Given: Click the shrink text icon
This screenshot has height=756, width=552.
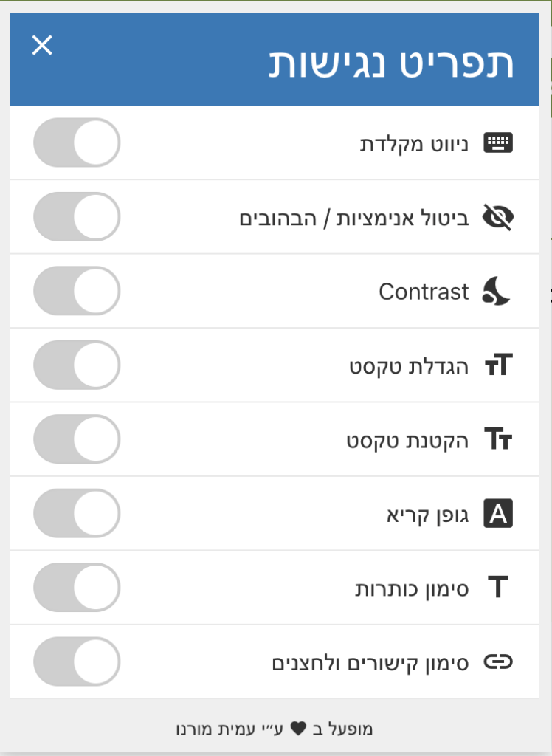Looking at the screenshot, I should [497, 440].
